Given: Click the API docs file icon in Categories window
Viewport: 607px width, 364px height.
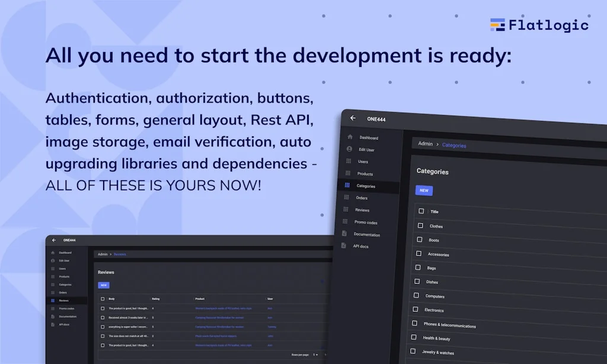Looking at the screenshot, I should (344, 245).
